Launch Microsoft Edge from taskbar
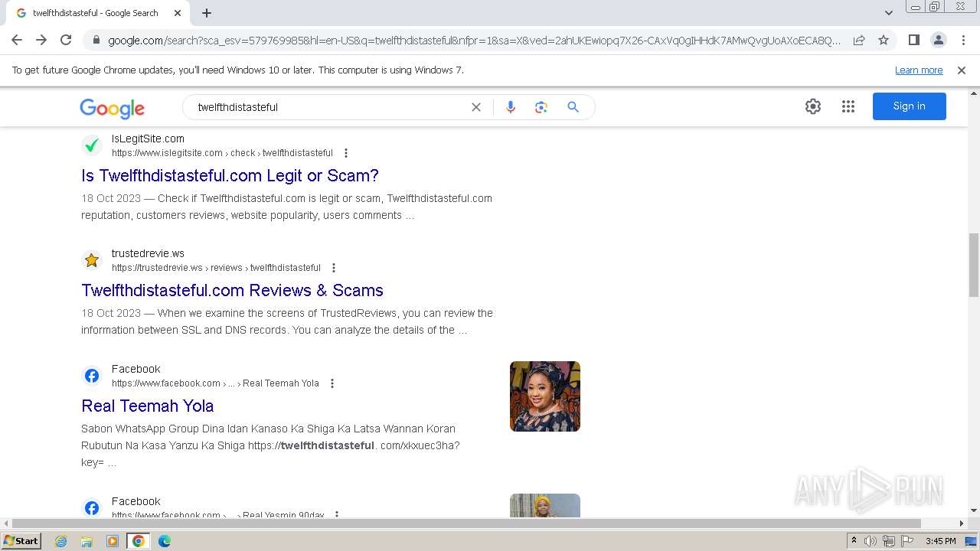The width and height of the screenshot is (980, 551). point(165,541)
